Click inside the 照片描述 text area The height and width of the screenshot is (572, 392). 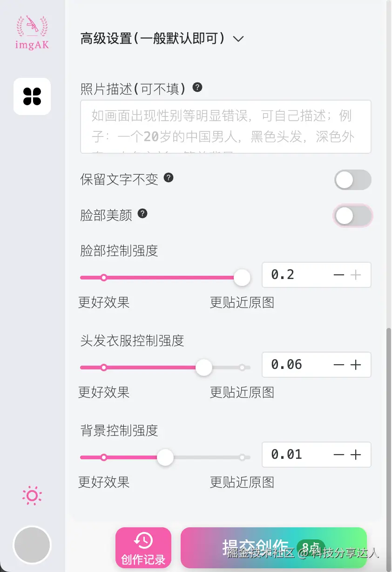coord(225,126)
